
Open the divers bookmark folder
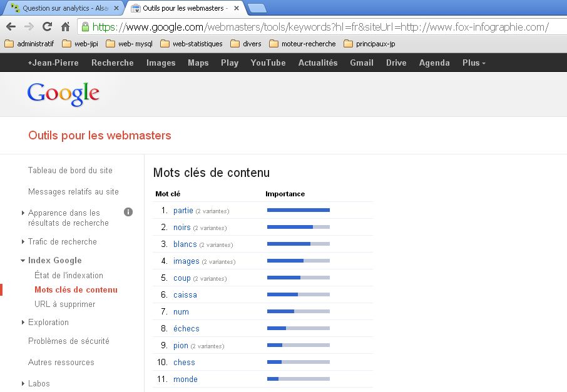(246, 44)
